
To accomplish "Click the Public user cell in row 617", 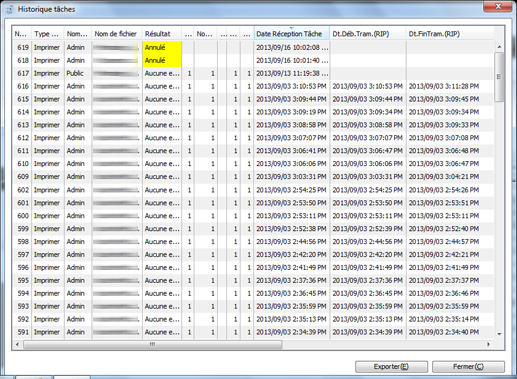I will click(75, 73).
